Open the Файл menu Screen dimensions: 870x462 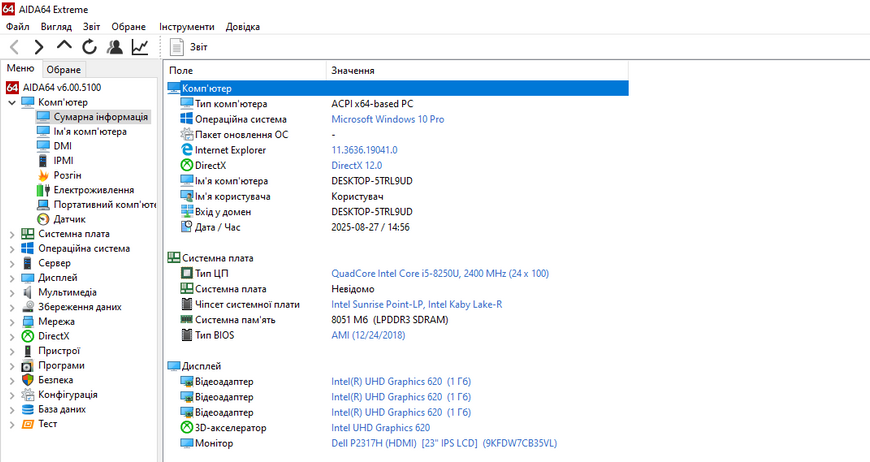(18, 27)
